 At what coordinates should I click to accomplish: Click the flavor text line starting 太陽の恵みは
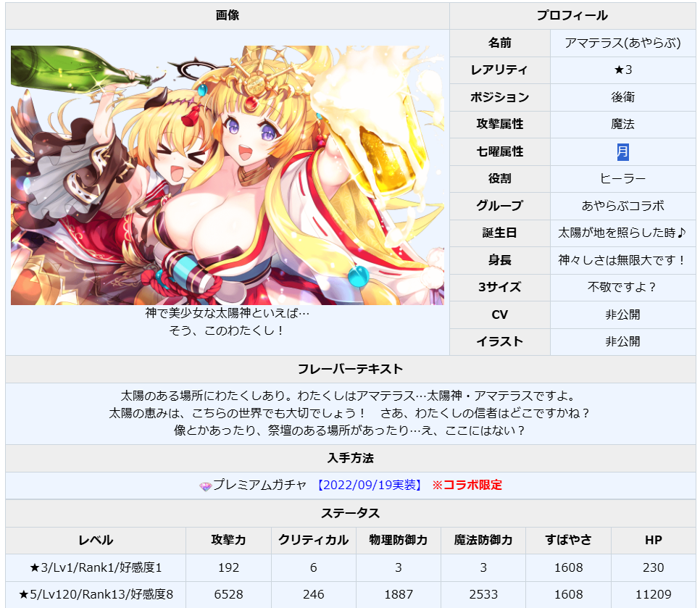(351, 413)
